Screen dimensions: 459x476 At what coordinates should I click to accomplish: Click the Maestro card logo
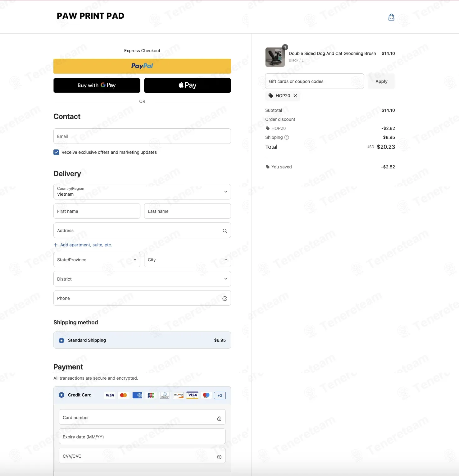coord(206,395)
